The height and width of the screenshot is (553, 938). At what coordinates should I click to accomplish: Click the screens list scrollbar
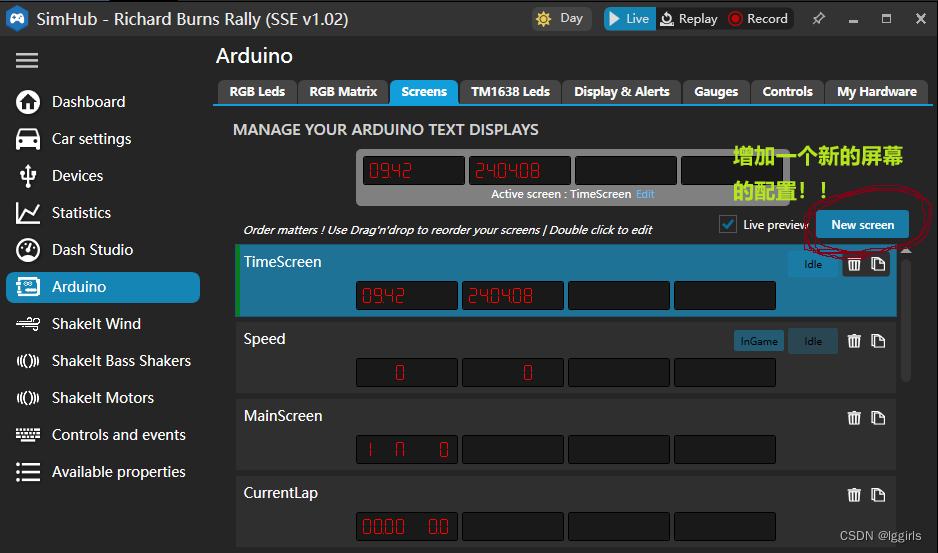coord(906,320)
